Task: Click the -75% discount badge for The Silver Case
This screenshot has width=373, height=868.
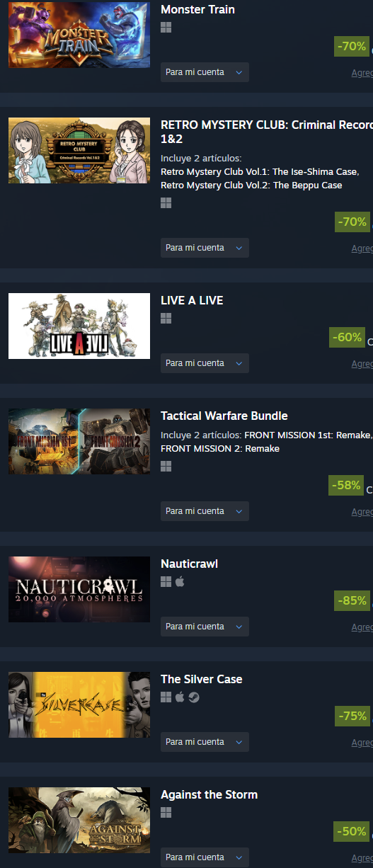Action: pos(352,716)
